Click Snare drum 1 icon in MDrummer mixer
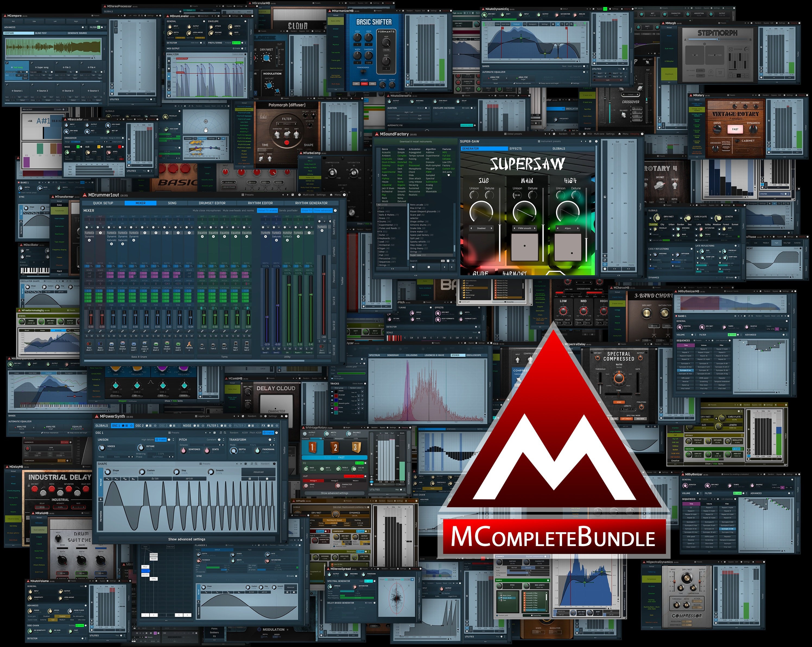The height and width of the screenshot is (647, 812). [112, 344]
